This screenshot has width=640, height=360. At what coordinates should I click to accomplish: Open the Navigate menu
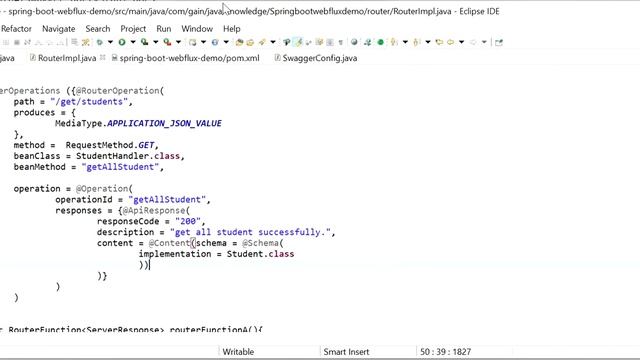pos(58,29)
